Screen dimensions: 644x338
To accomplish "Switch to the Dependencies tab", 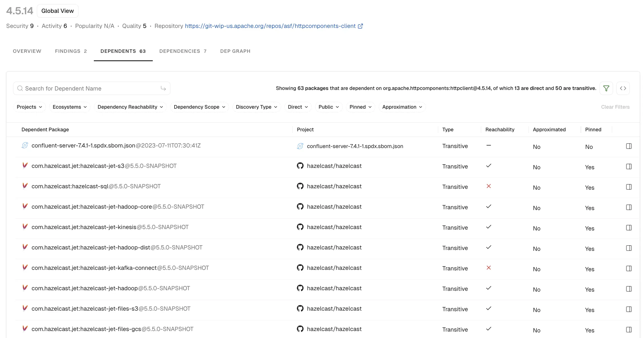I will click(183, 51).
